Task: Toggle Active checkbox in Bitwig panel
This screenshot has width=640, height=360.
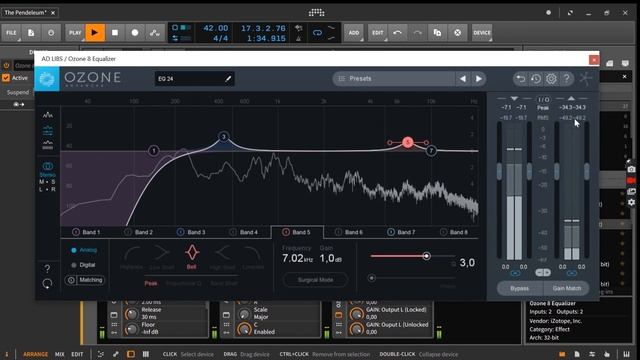Action: coord(6,78)
